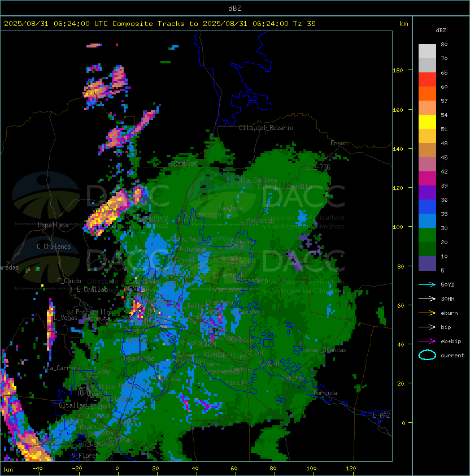Pick the green swatch below the 30 label
470x476 pixels.
click(427, 235)
